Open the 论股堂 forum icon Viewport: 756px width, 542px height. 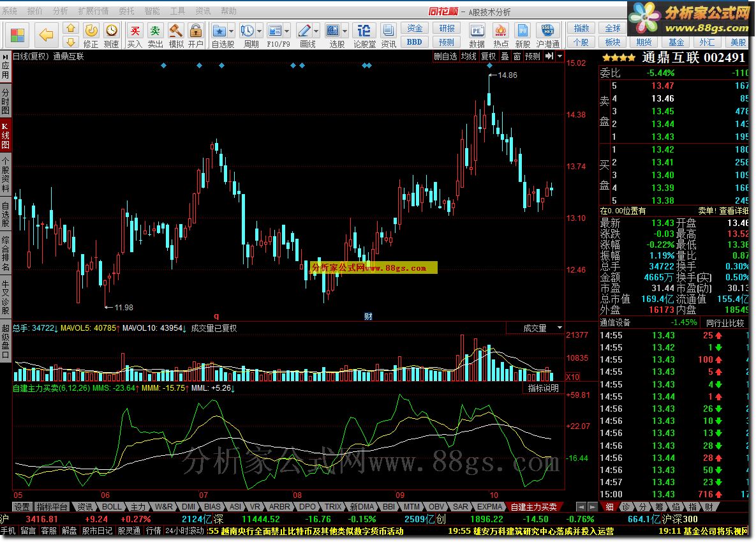364,36
